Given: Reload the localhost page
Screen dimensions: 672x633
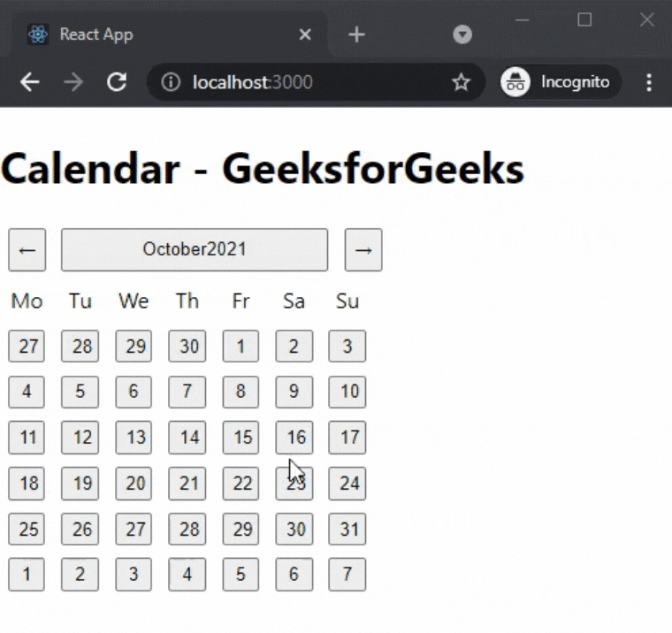Looking at the screenshot, I should [x=116, y=82].
